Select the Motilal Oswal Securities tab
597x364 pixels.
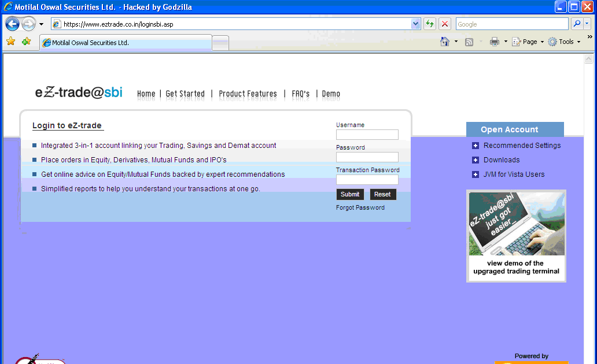pos(126,43)
